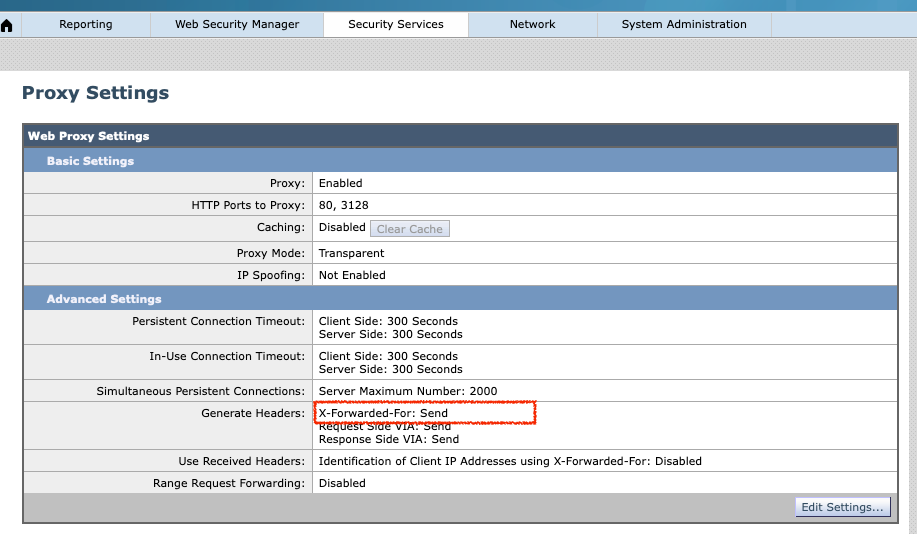Screen dimensions: 917x534
Task: Click the Response Side VIA: Send text
Action: [x=389, y=439]
